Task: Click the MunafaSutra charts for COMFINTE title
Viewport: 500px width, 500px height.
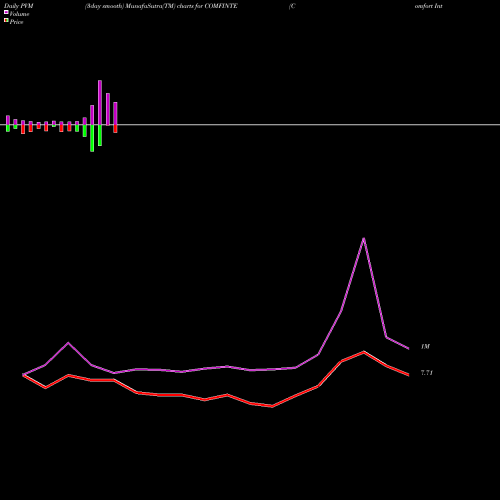Action: [161, 6]
